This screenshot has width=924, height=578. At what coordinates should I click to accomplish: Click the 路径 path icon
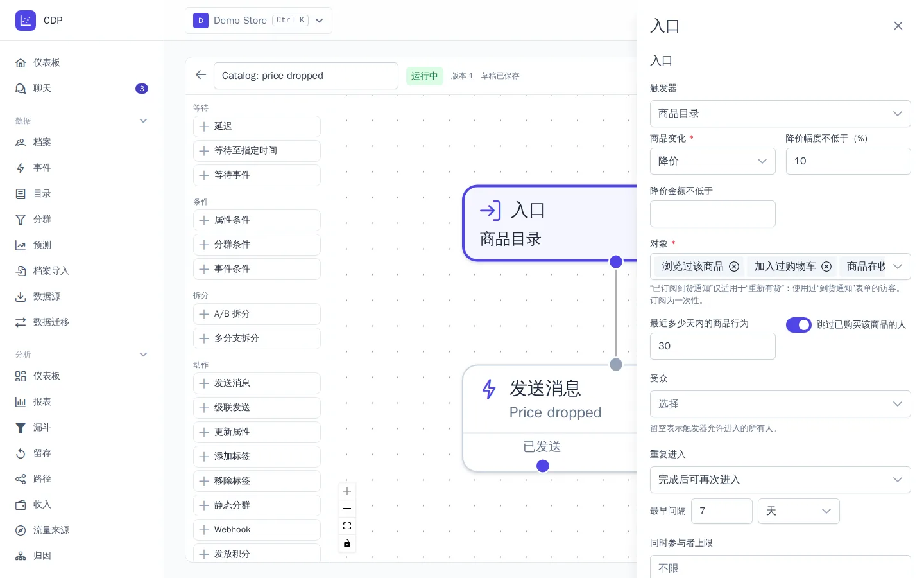tap(21, 479)
